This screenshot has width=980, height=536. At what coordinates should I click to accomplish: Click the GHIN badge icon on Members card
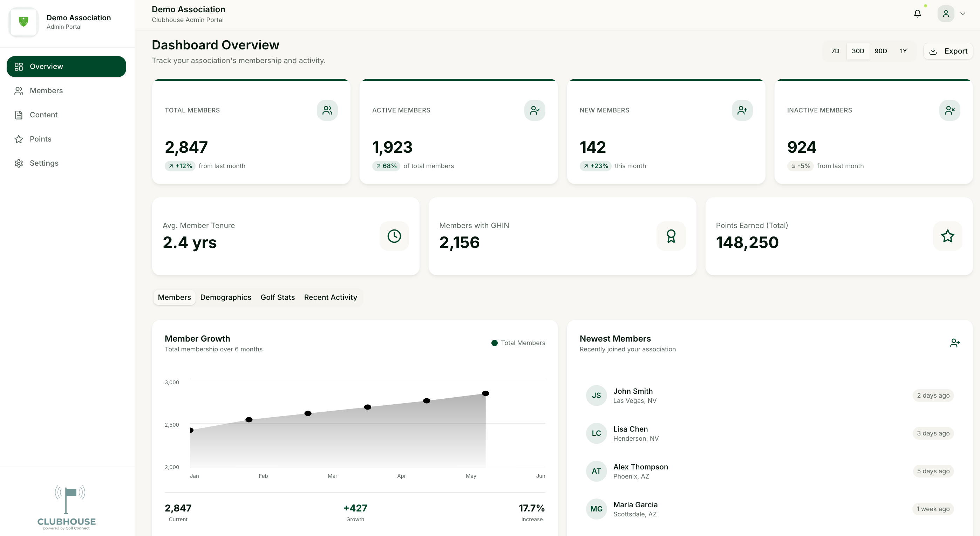click(671, 236)
